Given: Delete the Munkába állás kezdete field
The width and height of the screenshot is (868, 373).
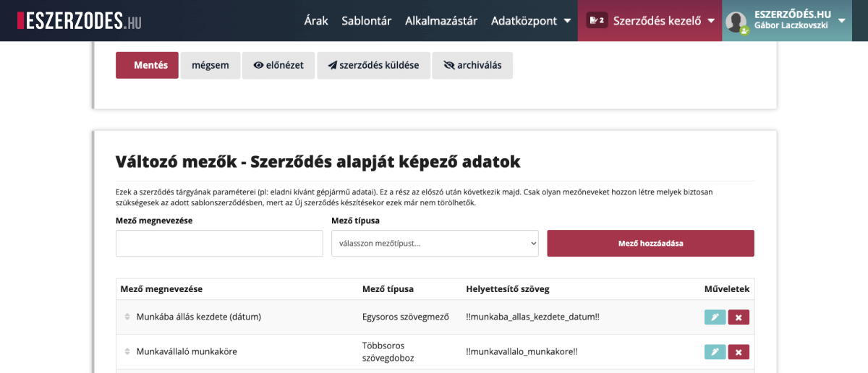Looking at the screenshot, I should [x=739, y=317].
